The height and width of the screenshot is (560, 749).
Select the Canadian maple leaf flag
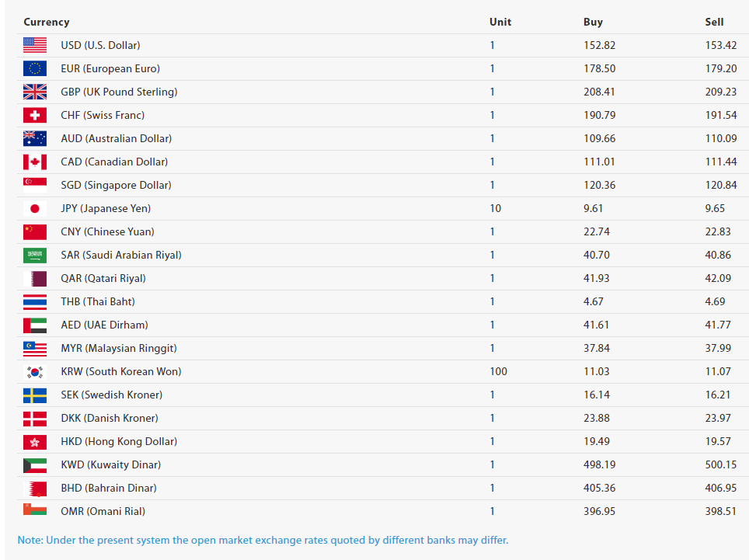click(35, 162)
